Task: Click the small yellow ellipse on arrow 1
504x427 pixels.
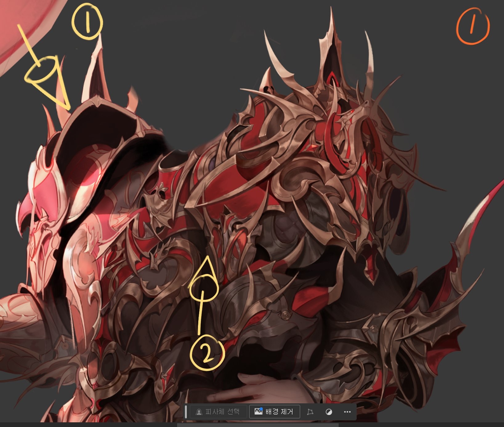Action: (42, 70)
